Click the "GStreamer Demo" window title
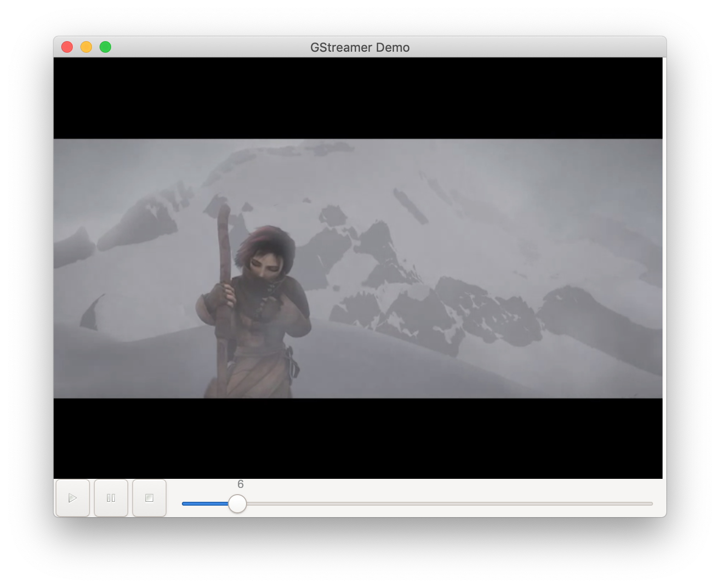The height and width of the screenshot is (588, 720). pos(360,47)
